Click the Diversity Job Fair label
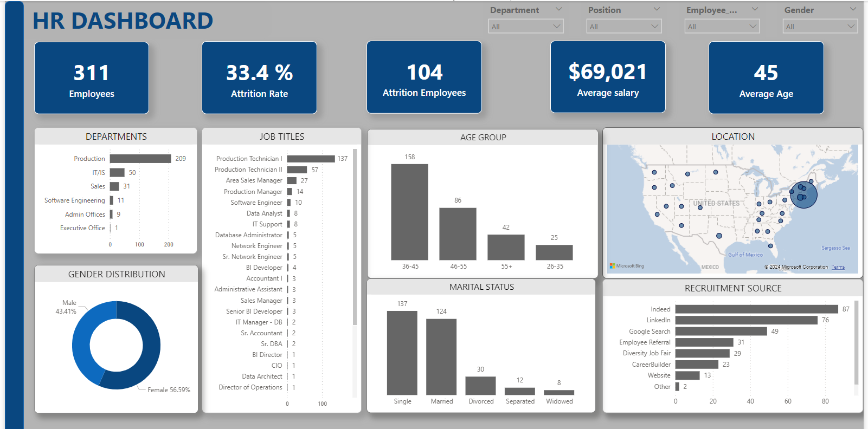The height and width of the screenshot is (429, 868). point(647,353)
